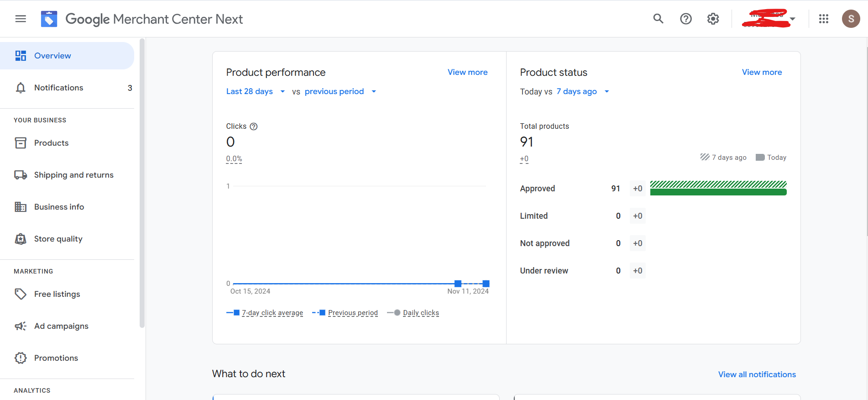
Task: Click the Nov 11 chart data point
Action: pos(486,284)
